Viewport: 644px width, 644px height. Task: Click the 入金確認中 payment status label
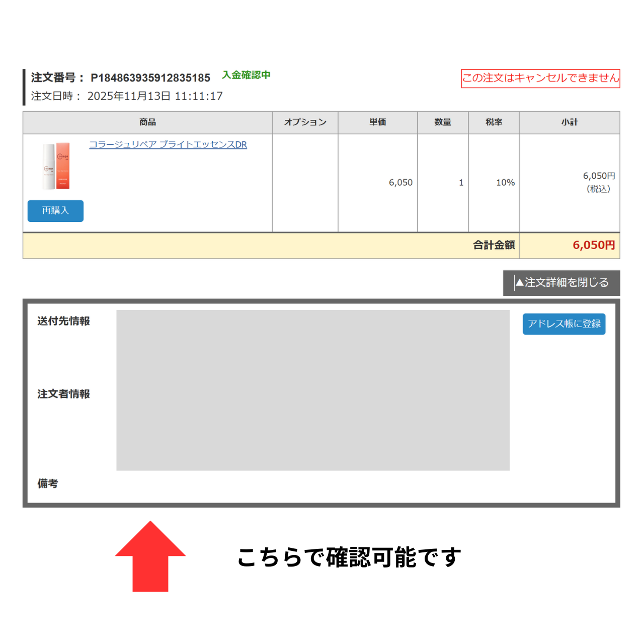[246, 74]
